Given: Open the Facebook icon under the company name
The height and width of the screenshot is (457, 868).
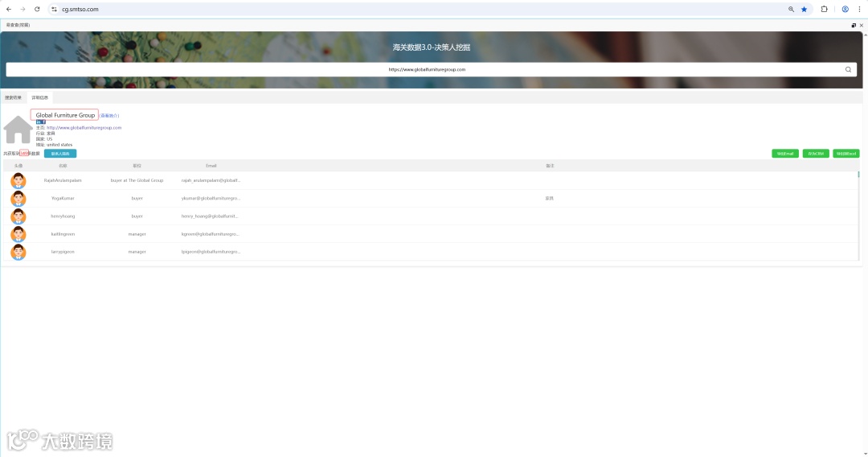Looking at the screenshot, I should click(x=43, y=121).
